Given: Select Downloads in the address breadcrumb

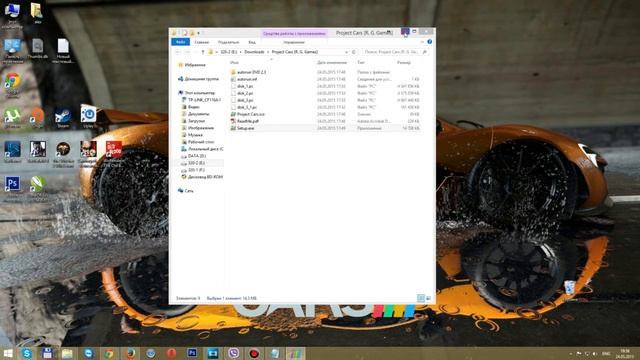Looking at the screenshot, I should click(x=254, y=52).
